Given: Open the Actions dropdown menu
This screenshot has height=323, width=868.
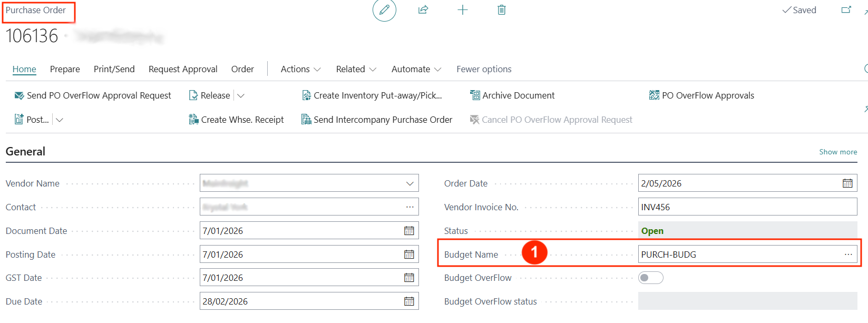Looking at the screenshot, I should [x=300, y=69].
